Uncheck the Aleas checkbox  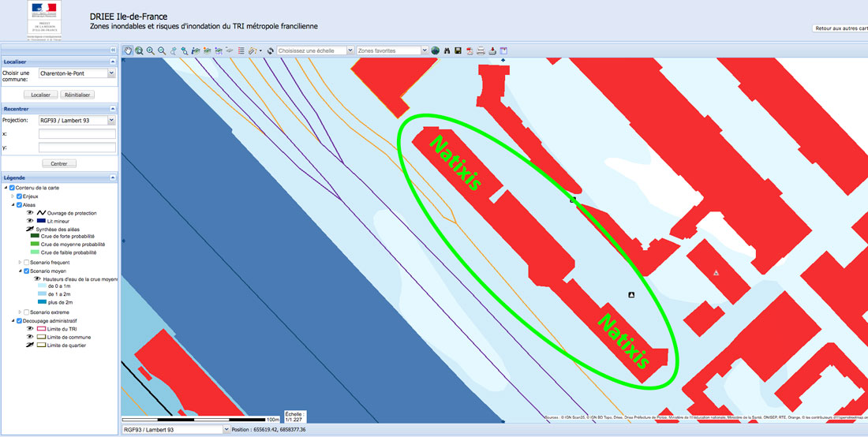[20, 204]
